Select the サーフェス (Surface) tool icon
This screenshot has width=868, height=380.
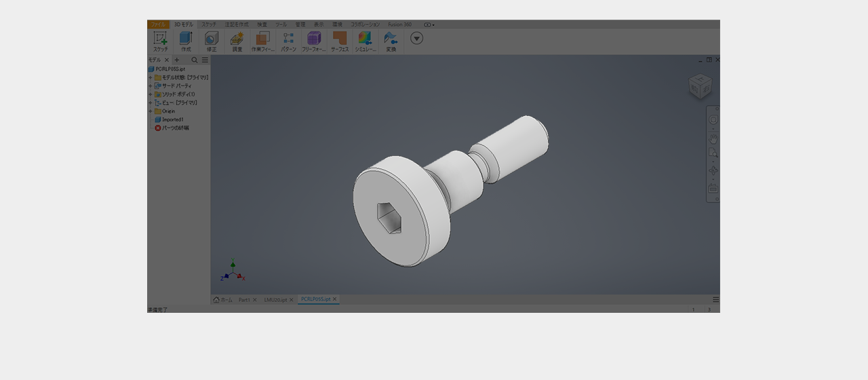(339, 39)
